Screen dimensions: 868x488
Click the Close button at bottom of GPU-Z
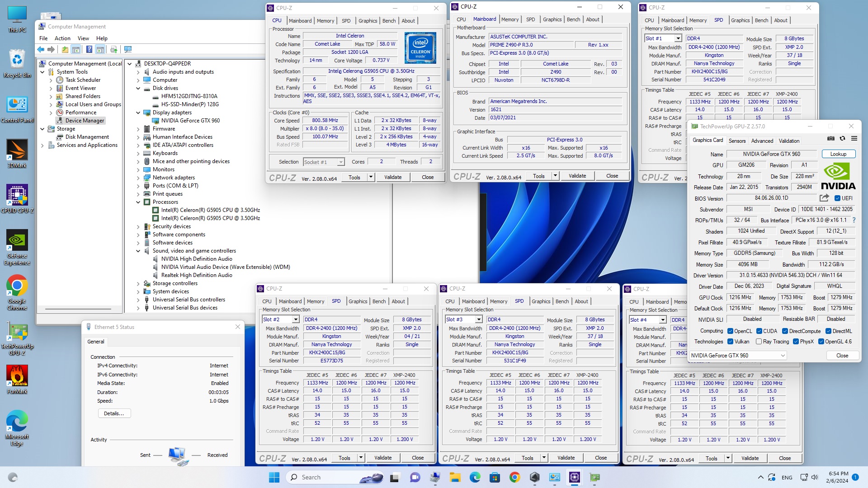tap(842, 356)
